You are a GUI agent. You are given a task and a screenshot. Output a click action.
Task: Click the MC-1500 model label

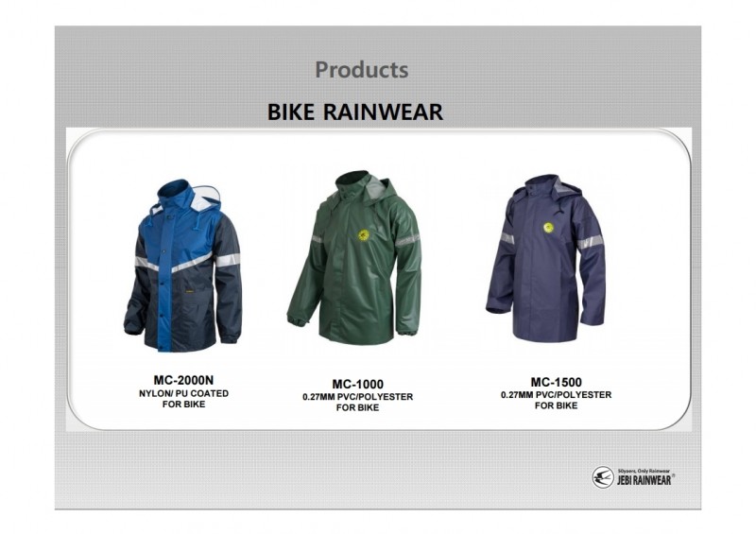(556, 382)
